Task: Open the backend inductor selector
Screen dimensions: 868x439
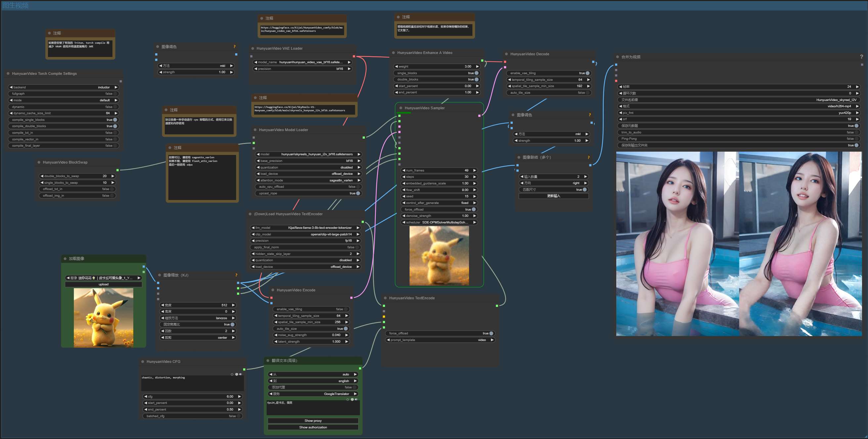Action: 64,87
